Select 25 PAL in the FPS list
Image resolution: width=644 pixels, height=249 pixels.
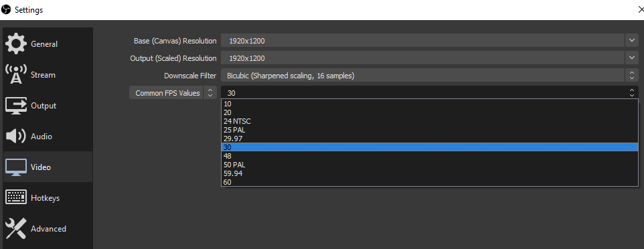click(x=430, y=130)
